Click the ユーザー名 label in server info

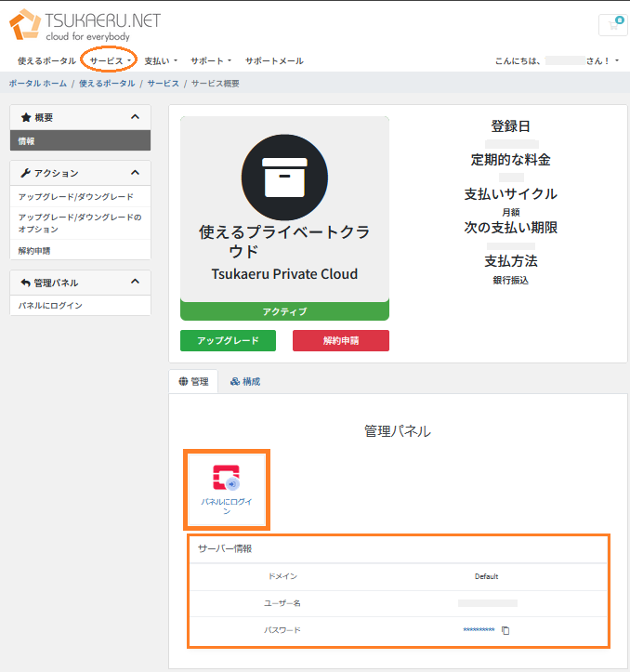[282, 603]
